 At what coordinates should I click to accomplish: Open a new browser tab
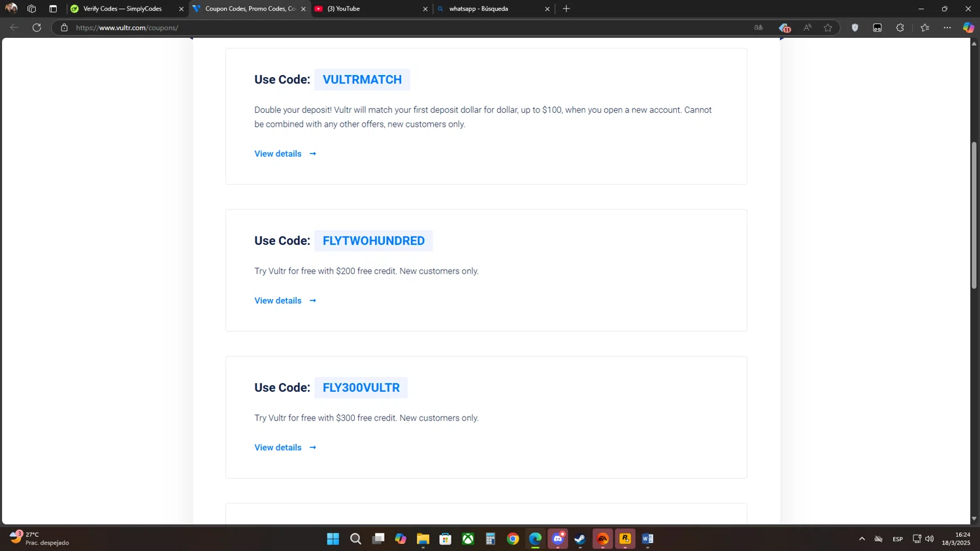tap(566, 8)
